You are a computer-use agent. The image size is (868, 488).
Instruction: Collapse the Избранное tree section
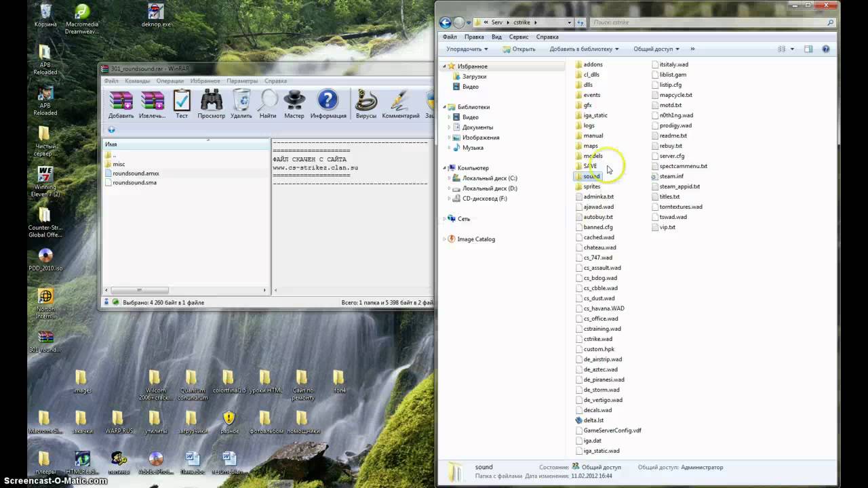tap(445, 66)
